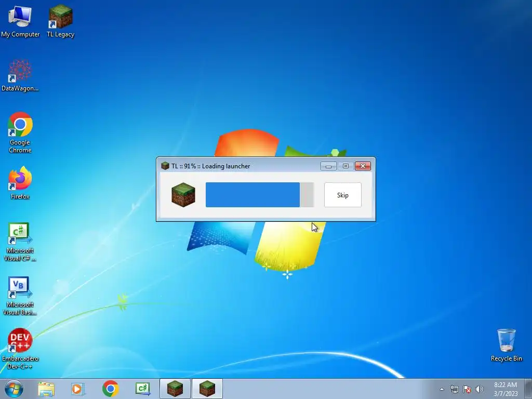Open Action Center flag icon

[467, 389]
